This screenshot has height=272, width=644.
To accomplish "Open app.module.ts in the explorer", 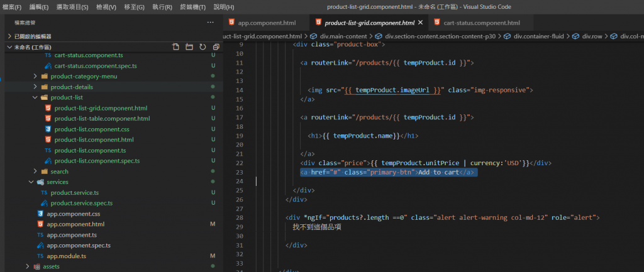I will 68,256.
